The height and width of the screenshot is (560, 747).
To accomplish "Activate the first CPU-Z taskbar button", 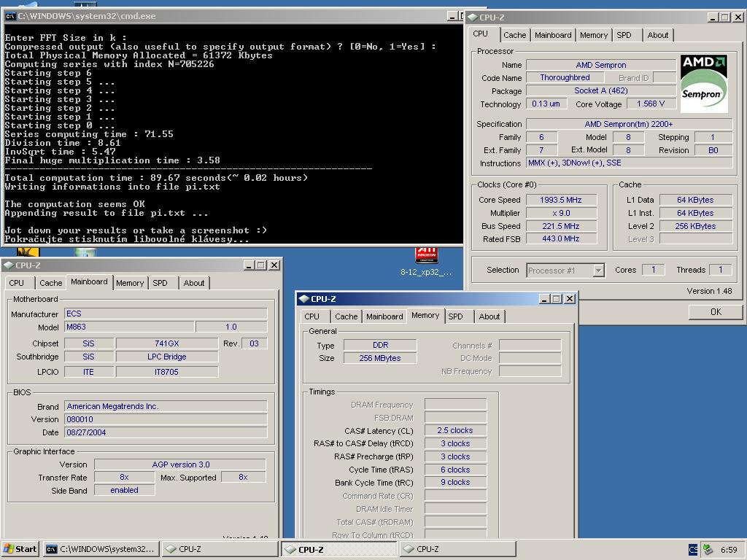I will 219,549.
